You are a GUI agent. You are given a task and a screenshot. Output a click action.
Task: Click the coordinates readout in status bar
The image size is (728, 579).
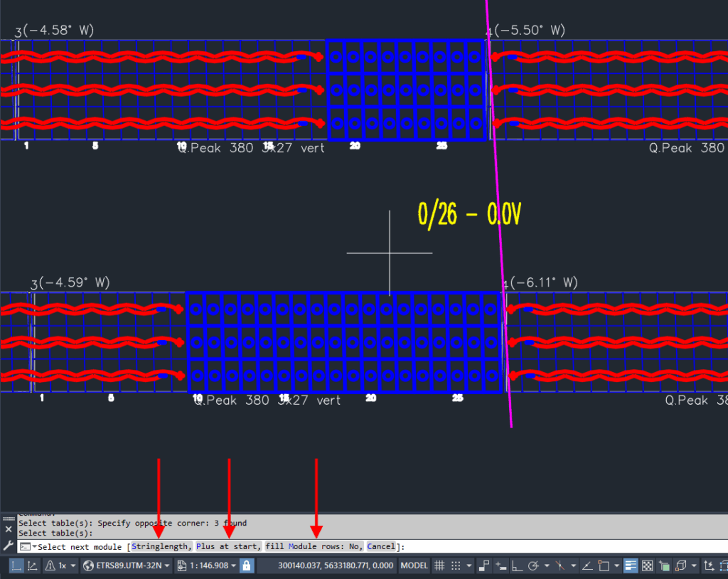tap(326, 566)
